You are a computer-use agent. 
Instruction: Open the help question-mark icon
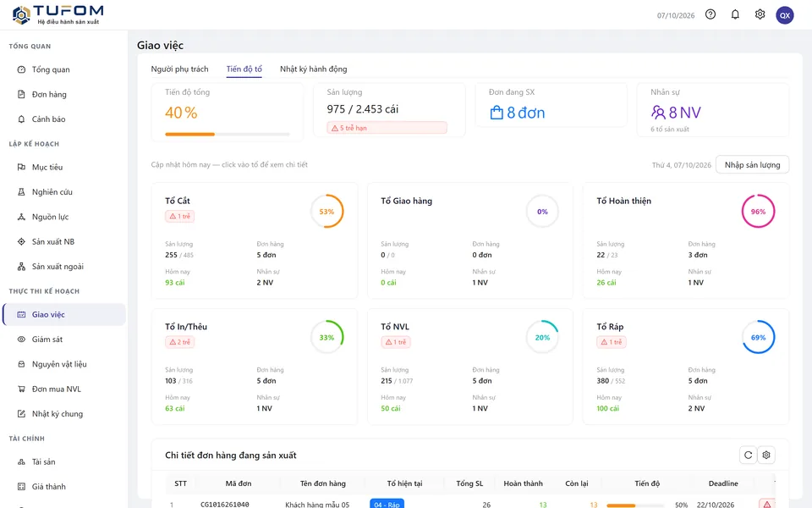710,14
